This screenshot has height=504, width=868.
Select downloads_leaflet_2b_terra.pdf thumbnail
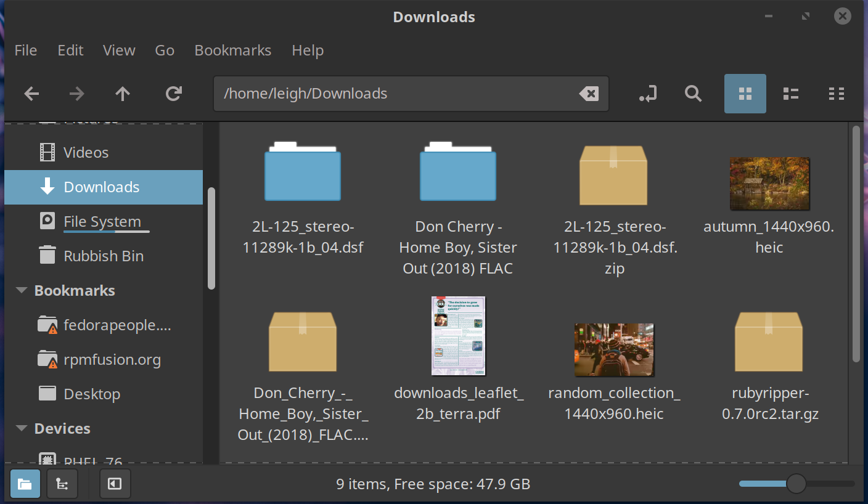tap(459, 336)
